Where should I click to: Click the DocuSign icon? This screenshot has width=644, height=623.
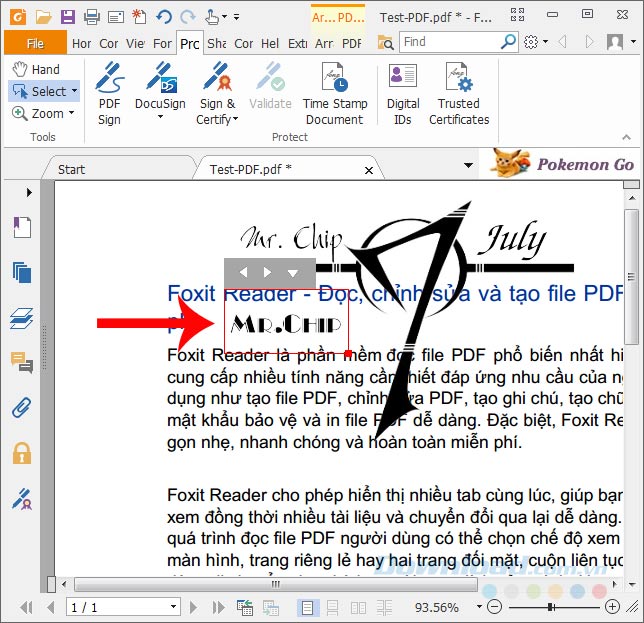tap(161, 77)
